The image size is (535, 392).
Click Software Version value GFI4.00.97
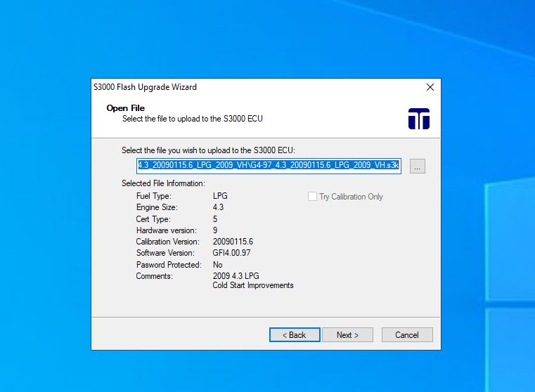pyautogui.click(x=232, y=253)
